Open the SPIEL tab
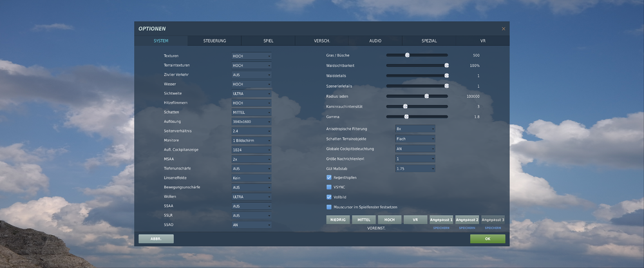The width and height of the screenshot is (644, 268). (x=268, y=41)
